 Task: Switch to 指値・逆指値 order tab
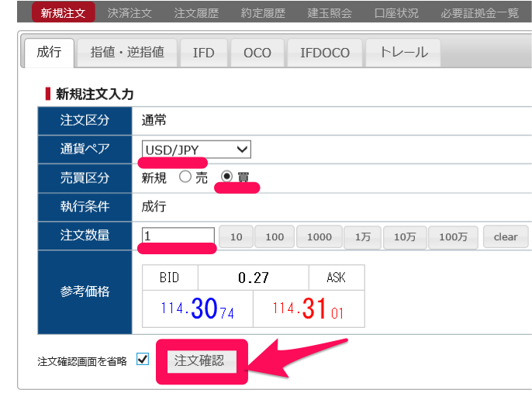coord(127,53)
